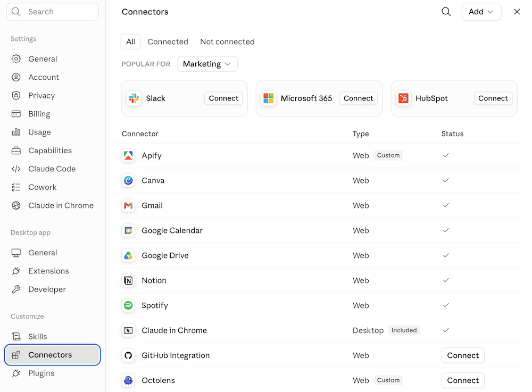The image size is (532, 392).
Task: Click the Status column header
Action: point(452,134)
